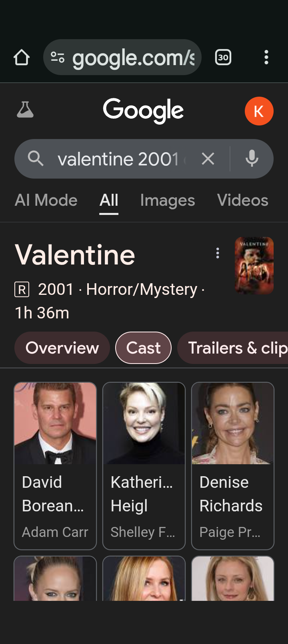Select the Trailers & clips chip
The image size is (288, 644).
click(x=233, y=348)
